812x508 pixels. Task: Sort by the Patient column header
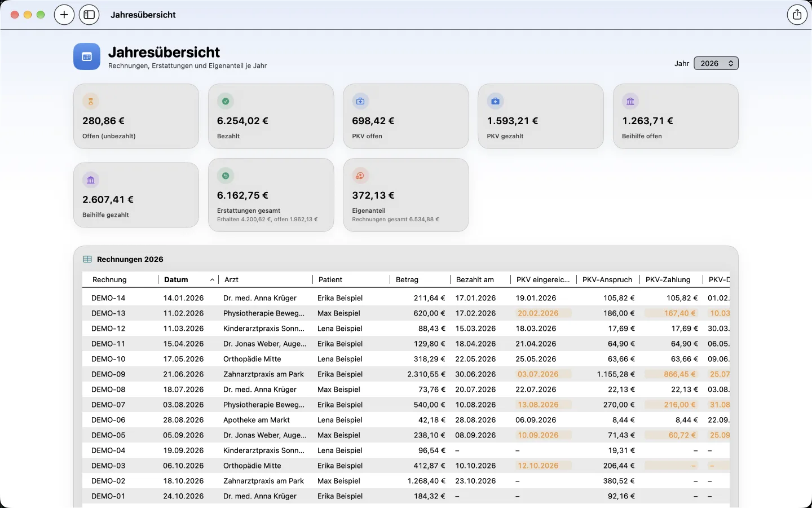[351, 279]
